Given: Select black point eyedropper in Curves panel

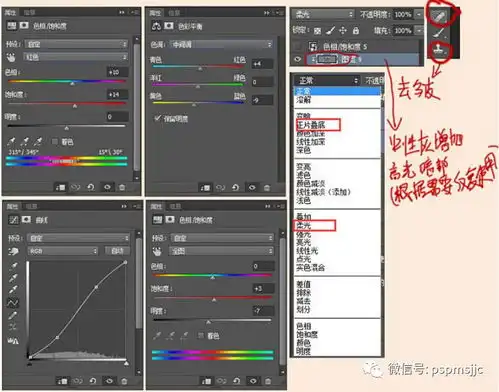Looking at the screenshot, I should 14,266.
